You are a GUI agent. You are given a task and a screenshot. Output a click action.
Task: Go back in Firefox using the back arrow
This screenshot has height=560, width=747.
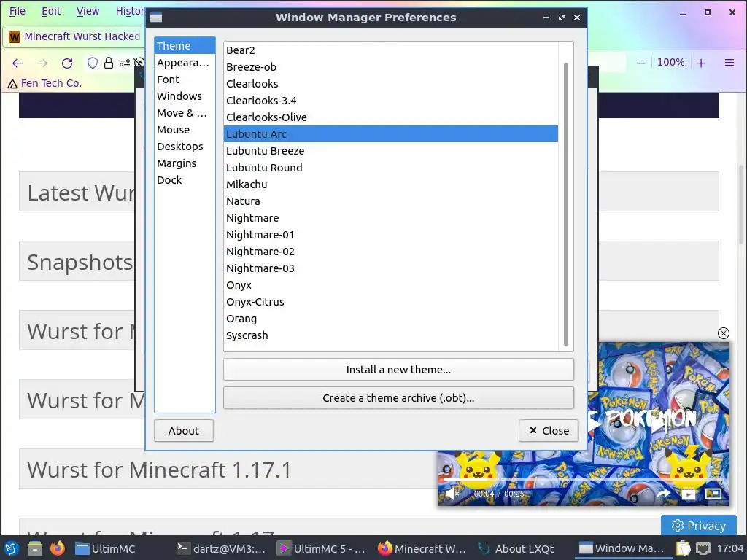[x=18, y=63]
